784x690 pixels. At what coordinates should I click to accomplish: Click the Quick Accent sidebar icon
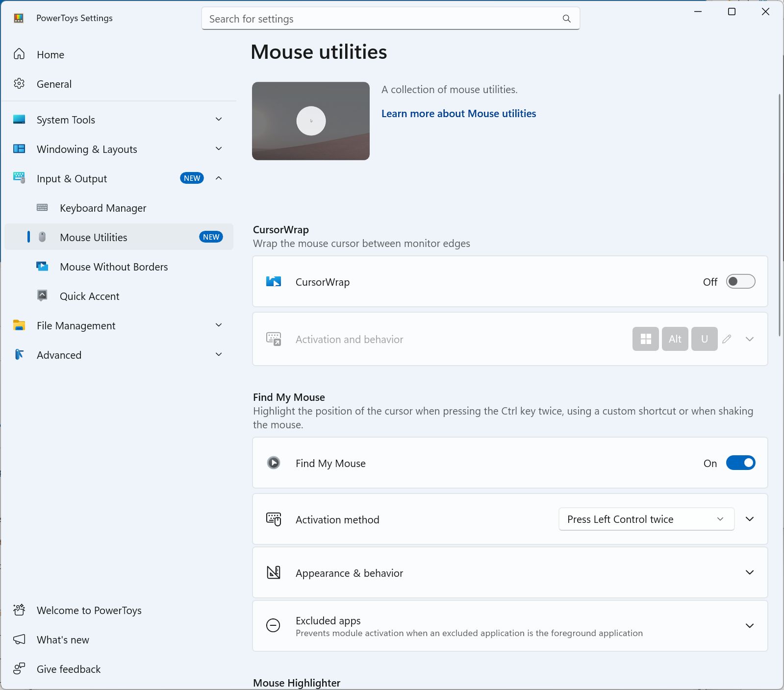click(42, 296)
